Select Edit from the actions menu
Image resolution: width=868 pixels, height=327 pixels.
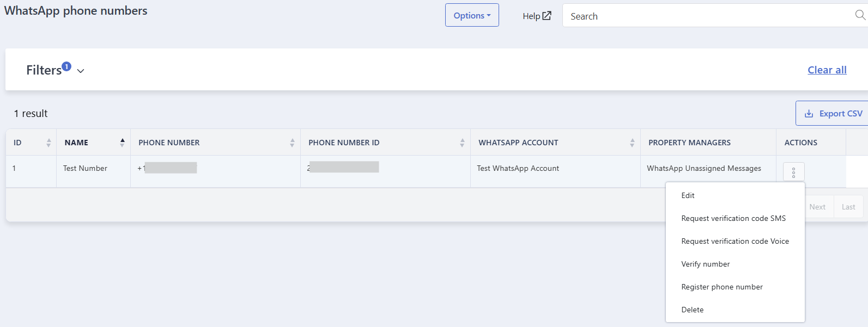[735, 195]
